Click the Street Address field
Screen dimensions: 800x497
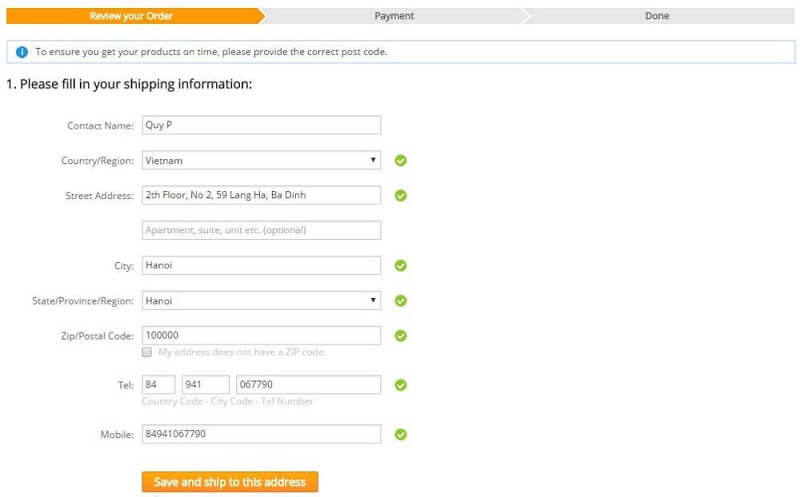(x=261, y=195)
